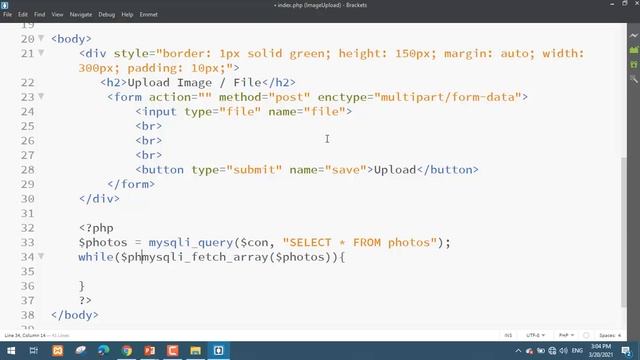This screenshot has width=640, height=360.
Task: Launch Microsoft Edge from the taskbar
Action: point(104,351)
